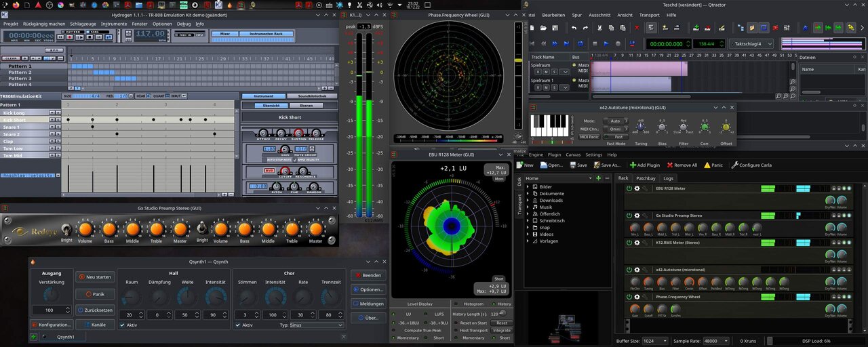Screen dimensions: 868x347
Task: Click Add Plugin in Carla toolbar
Action: 644,165
